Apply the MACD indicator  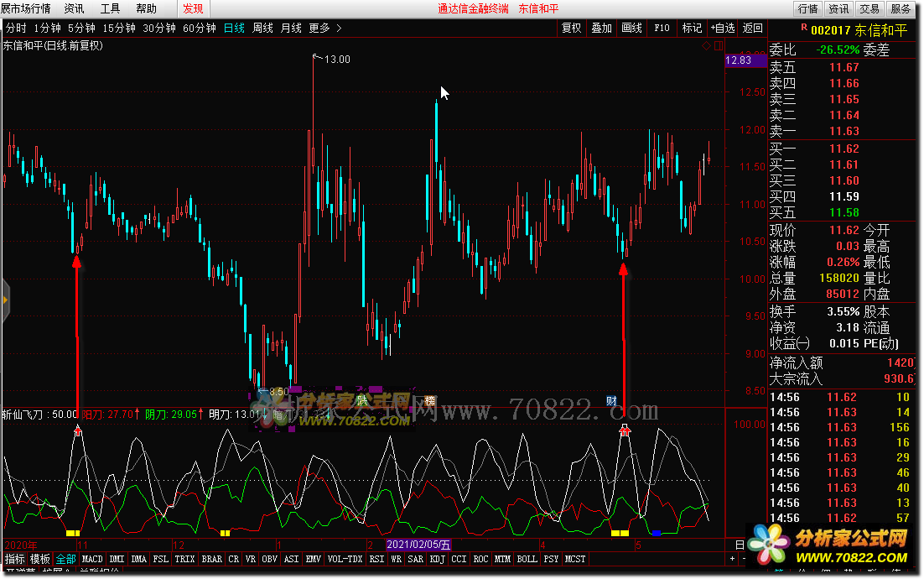[x=92, y=559]
